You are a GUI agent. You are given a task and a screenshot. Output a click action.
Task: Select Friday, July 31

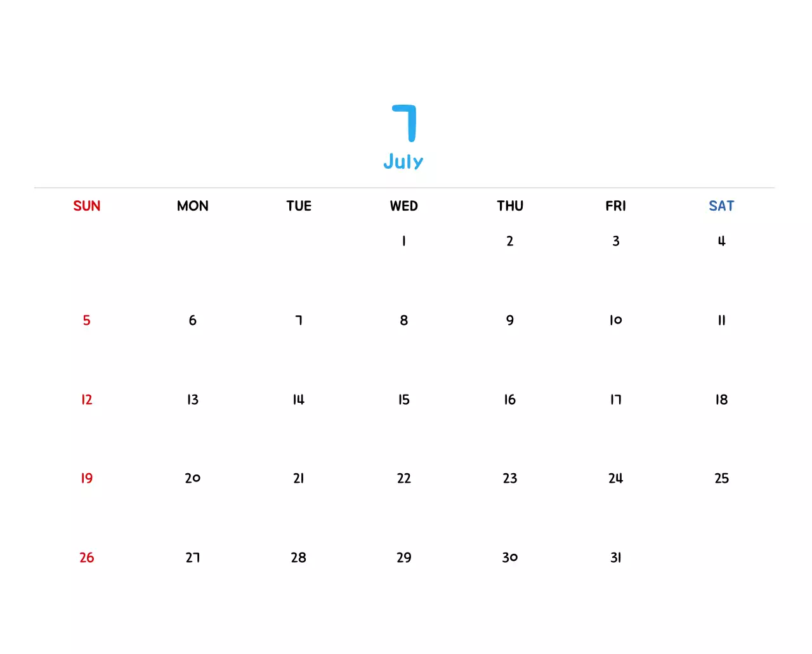[616, 558]
